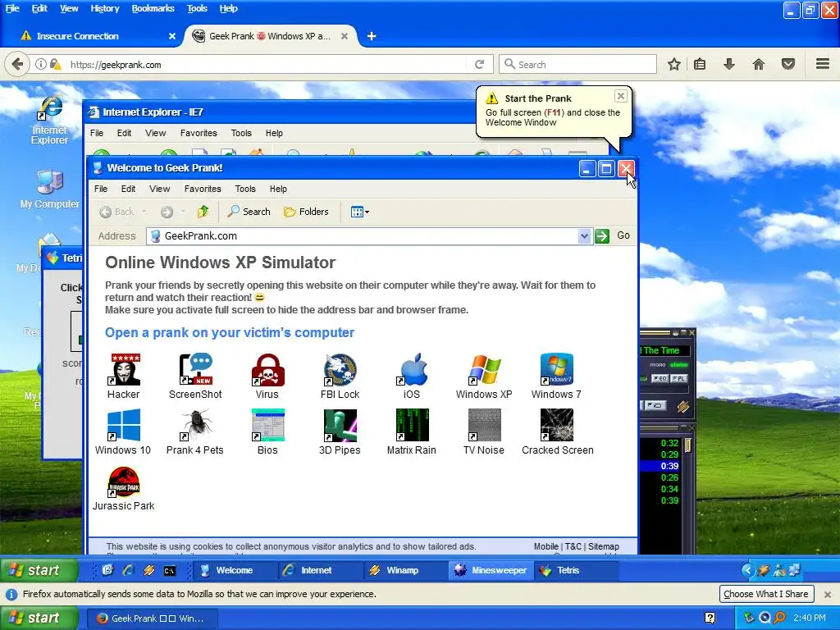Open the Tools menu in Welcome window

[244, 189]
